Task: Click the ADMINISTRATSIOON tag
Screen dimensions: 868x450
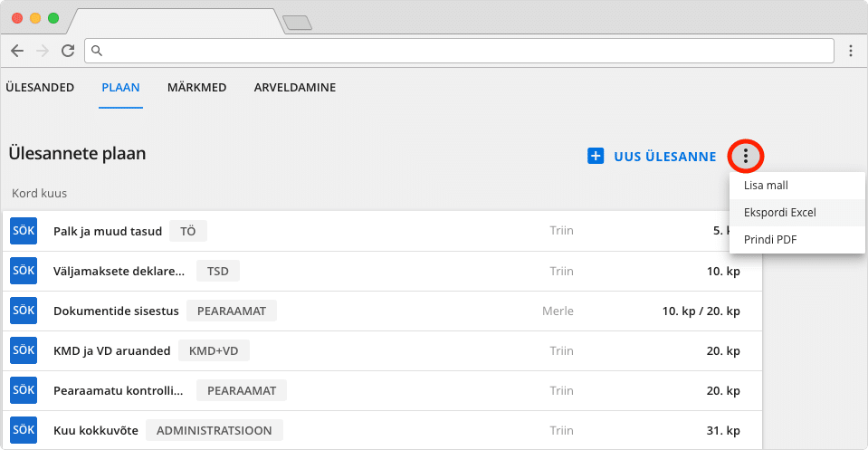Action: [x=215, y=431]
